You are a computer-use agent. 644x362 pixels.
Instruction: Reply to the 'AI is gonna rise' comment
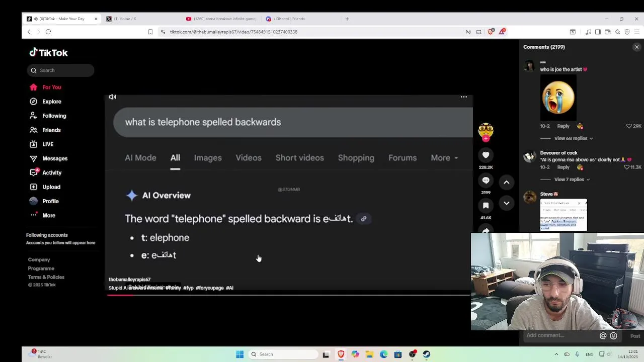pyautogui.click(x=563, y=167)
